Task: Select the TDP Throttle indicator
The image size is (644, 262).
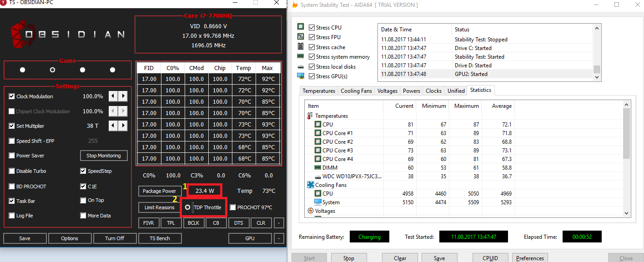Action: pos(187,207)
